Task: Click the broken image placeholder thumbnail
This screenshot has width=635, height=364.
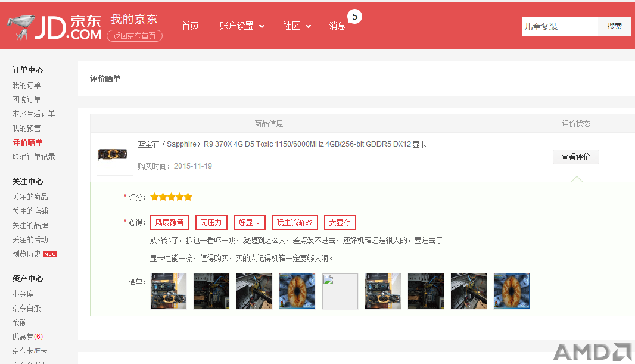Action: pyautogui.click(x=340, y=291)
